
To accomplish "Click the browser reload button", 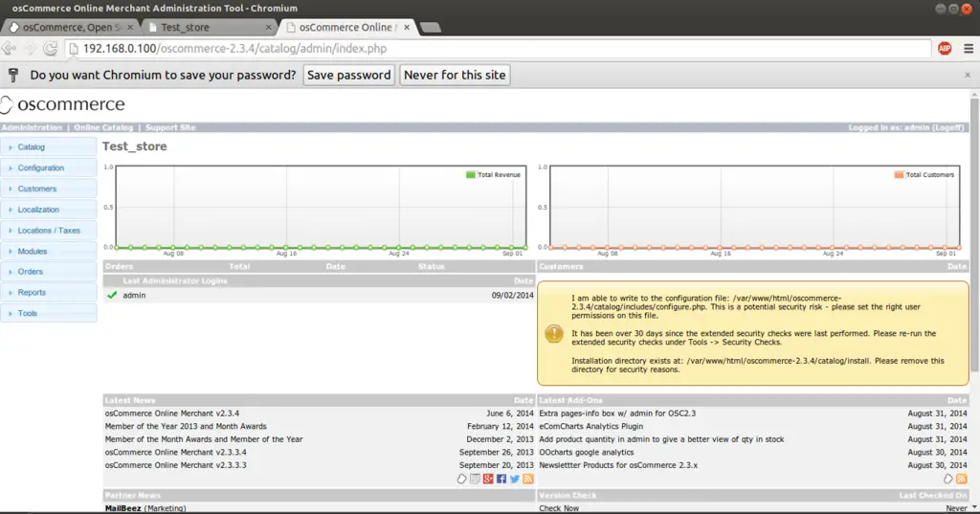I will (50, 48).
